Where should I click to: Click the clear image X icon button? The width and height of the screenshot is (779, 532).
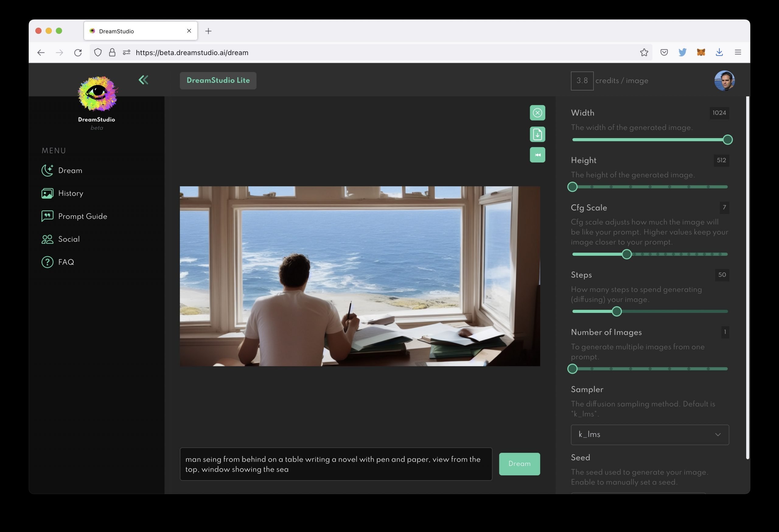point(537,113)
